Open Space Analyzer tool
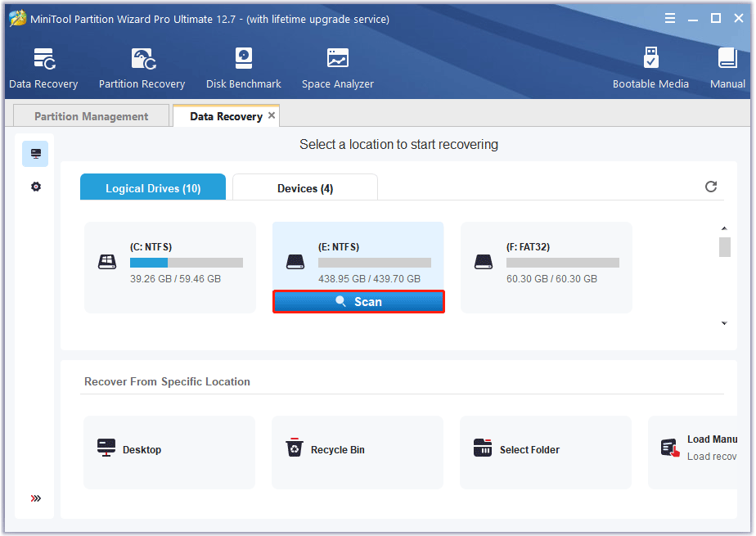This screenshot has height=536, width=756. coord(337,69)
